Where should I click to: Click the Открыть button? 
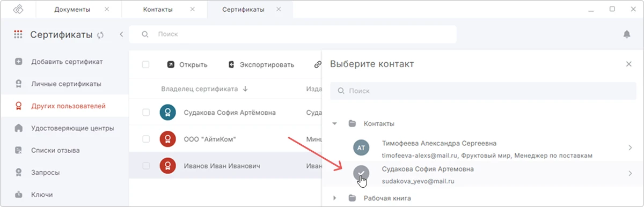(x=187, y=65)
